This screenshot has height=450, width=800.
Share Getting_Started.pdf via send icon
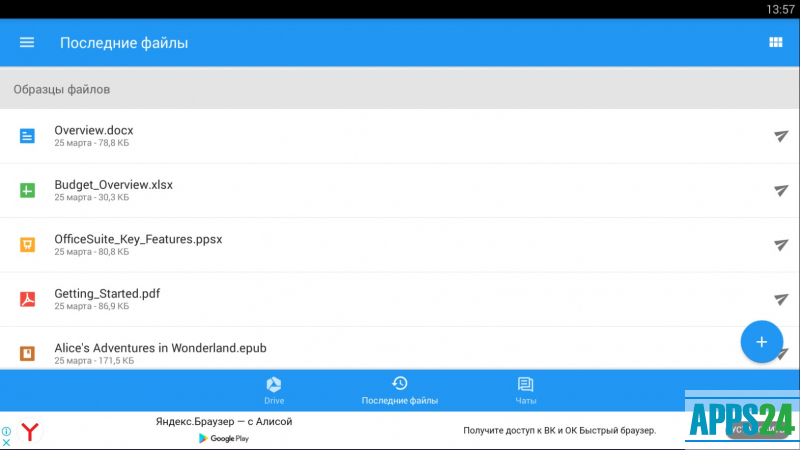[x=781, y=299]
